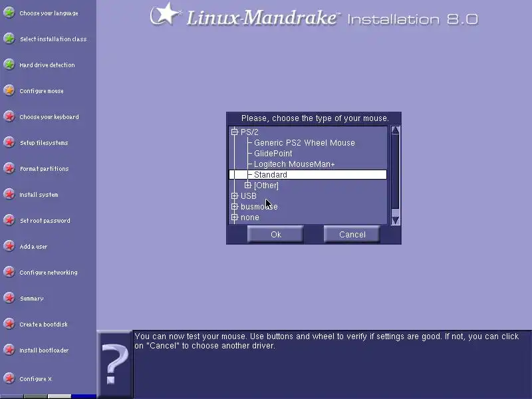Viewport: 532px width, 399px height.
Task: Collapse the PS/2 tree node
Action: (235, 132)
